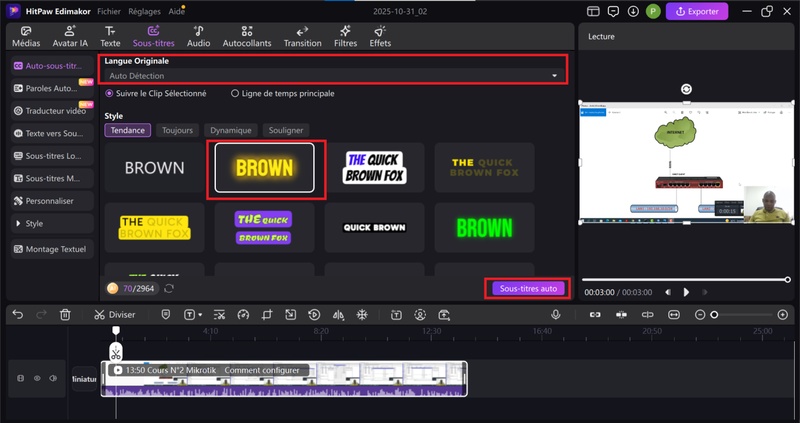This screenshot has width=800, height=423.
Task: Step to the previous frame
Action: coord(668,292)
